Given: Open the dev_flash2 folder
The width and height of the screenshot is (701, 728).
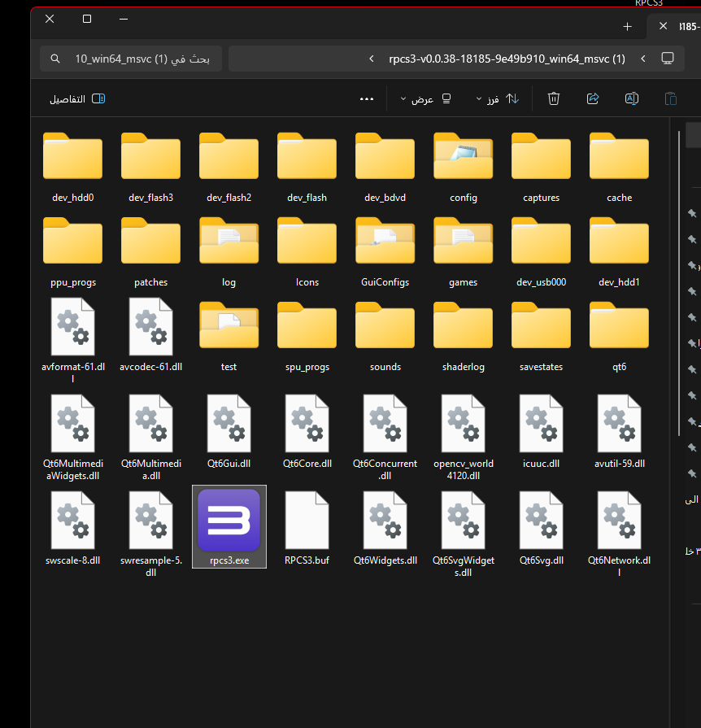Looking at the screenshot, I should (x=229, y=167).
